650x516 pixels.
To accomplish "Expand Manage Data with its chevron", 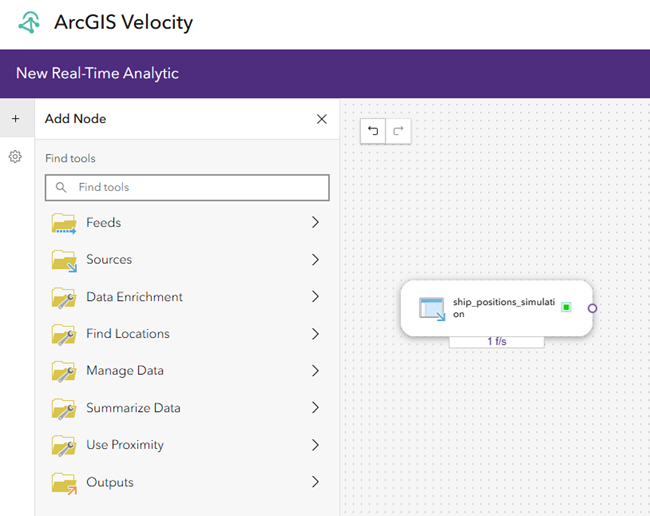I will (x=315, y=371).
